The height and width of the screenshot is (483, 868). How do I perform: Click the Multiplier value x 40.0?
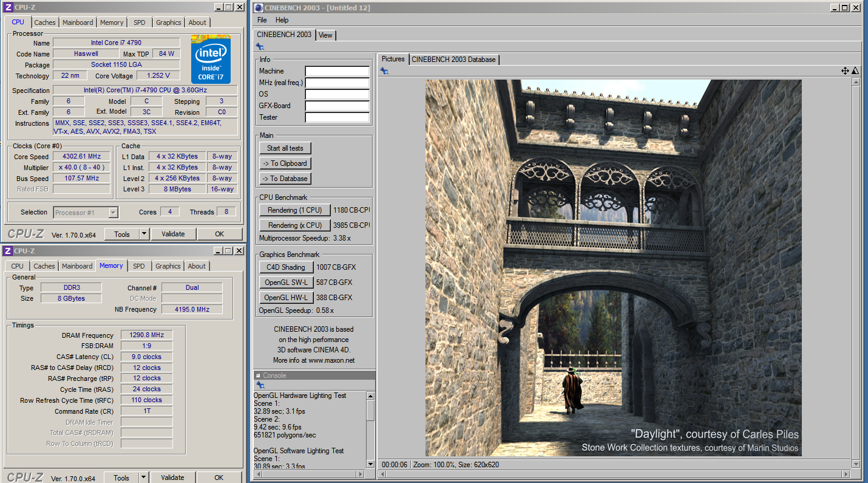81,167
